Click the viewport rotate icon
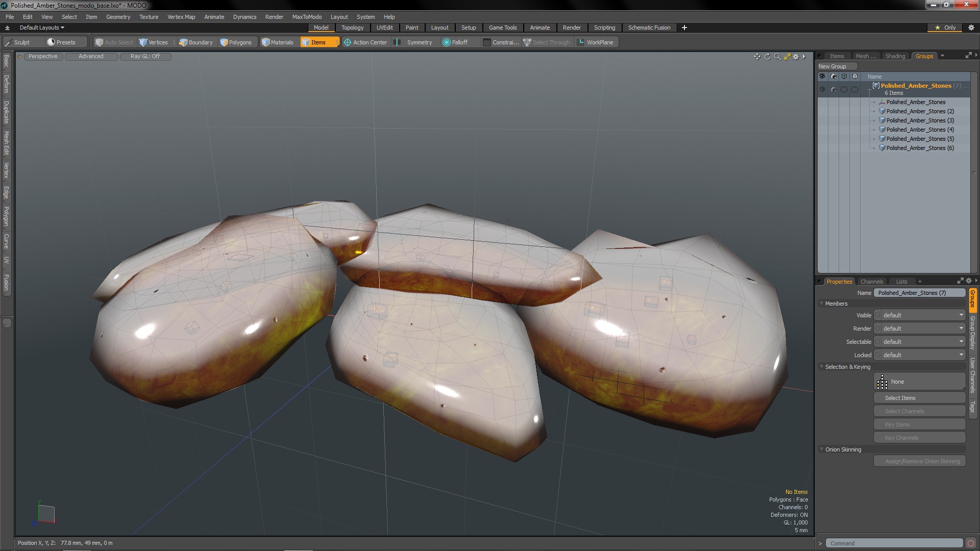 coord(767,57)
